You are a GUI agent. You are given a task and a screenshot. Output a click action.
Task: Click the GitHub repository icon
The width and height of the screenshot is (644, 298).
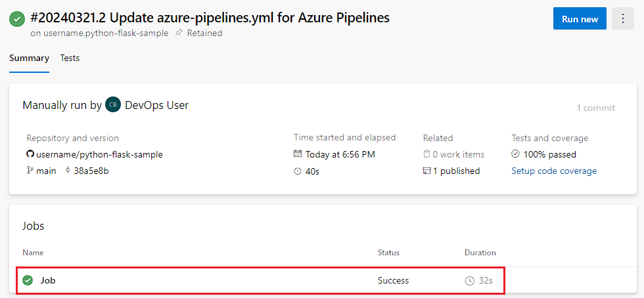(x=30, y=155)
